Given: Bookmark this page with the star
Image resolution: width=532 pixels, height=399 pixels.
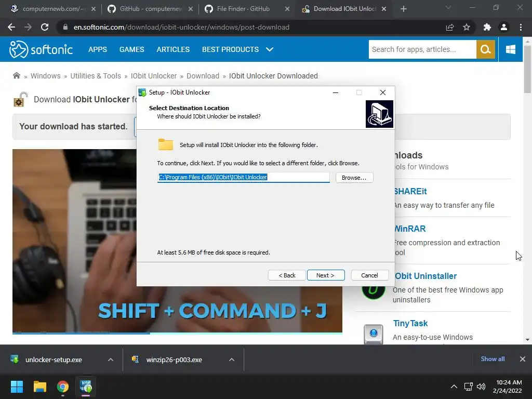Looking at the screenshot, I should (x=467, y=27).
